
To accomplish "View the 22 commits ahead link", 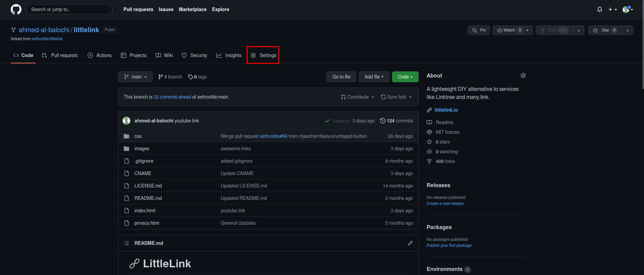I will 172,97.
